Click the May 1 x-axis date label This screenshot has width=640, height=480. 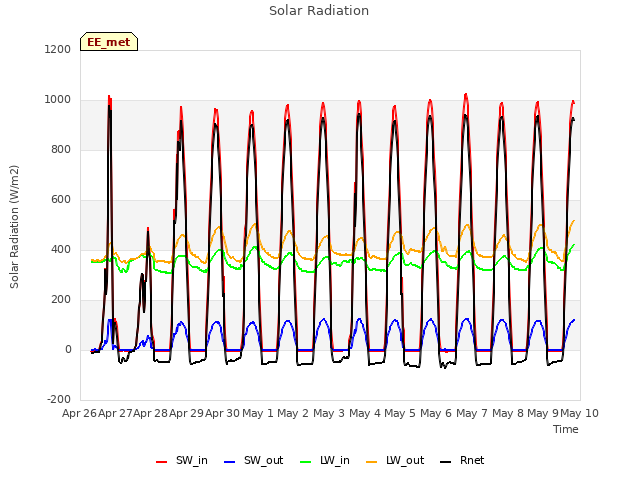(x=258, y=413)
